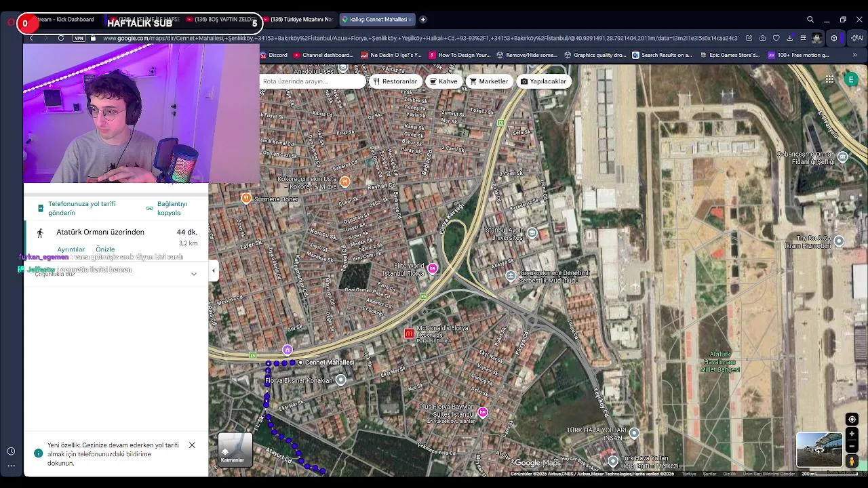Image resolution: width=868 pixels, height=488 pixels.
Task: Click the Küçükçekmece Denetimli Serbestlik Müdürlüğü pin
Action: coord(511,275)
